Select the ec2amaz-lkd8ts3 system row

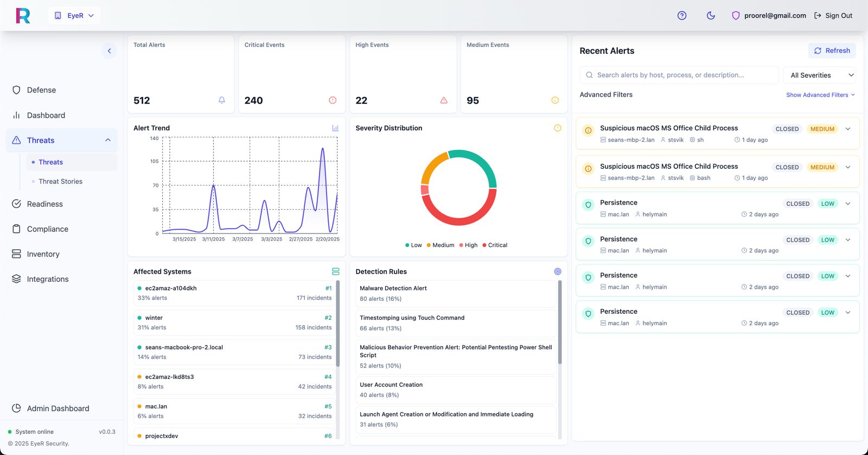pyautogui.click(x=234, y=382)
